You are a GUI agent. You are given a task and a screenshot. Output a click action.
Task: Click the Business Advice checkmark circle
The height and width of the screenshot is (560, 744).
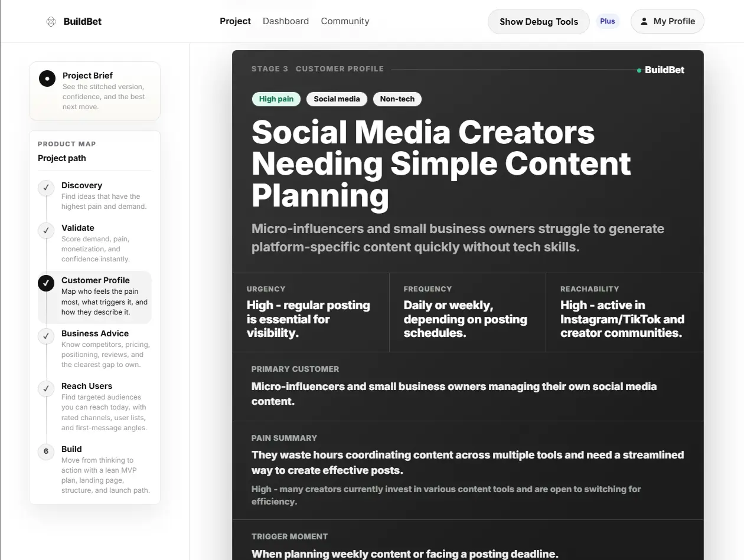46,336
